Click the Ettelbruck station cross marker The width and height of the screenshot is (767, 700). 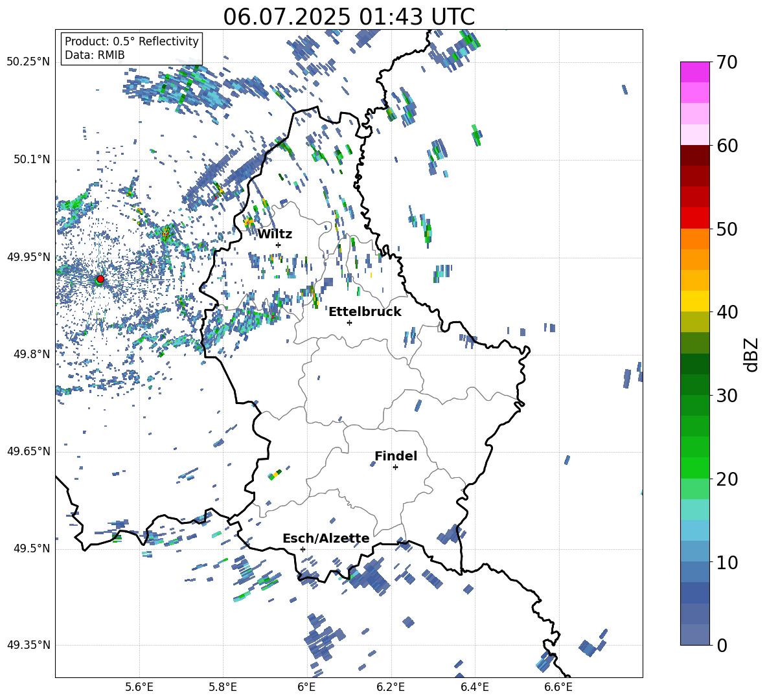pyautogui.click(x=349, y=322)
